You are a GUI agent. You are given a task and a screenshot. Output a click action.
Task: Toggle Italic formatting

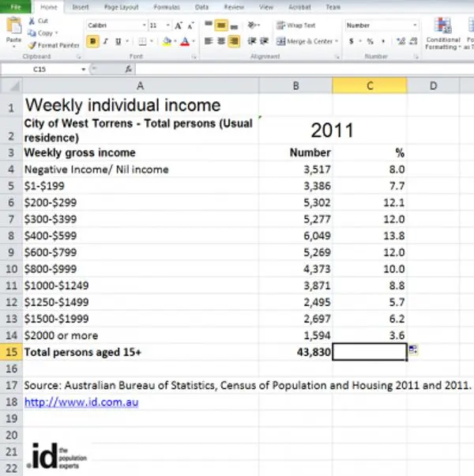(106, 41)
